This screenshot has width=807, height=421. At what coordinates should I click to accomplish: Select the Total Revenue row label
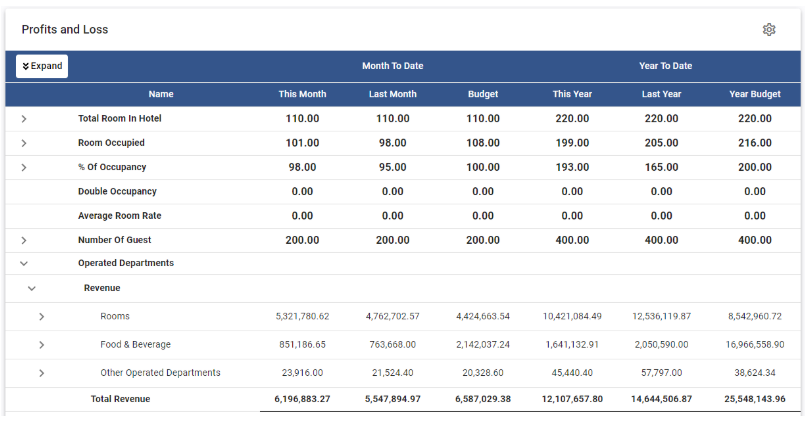click(x=120, y=399)
